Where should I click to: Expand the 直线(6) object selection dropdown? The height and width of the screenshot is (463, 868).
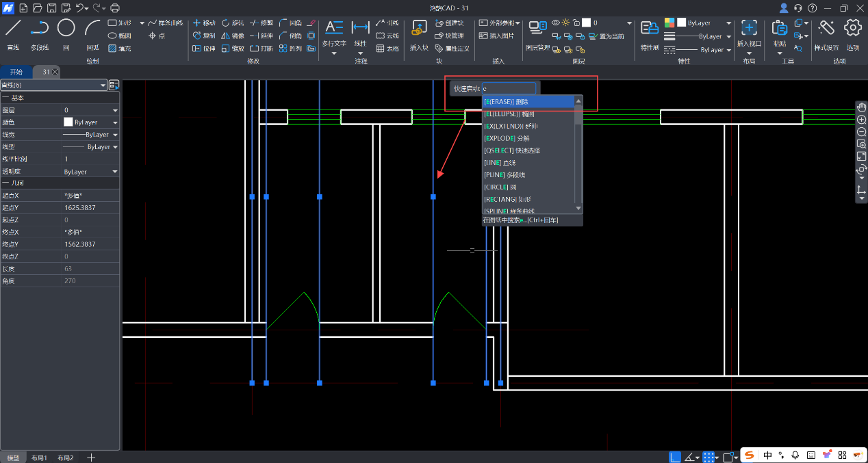point(103,85)
